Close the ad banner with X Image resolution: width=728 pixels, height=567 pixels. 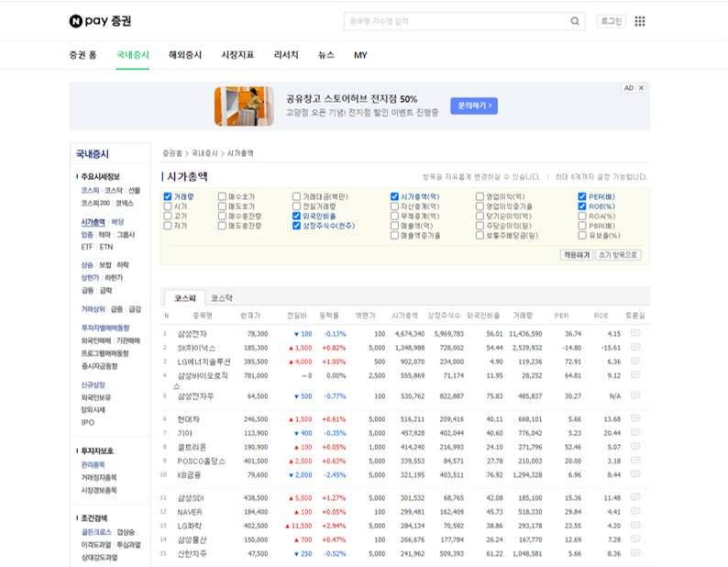(x=641, y=88)
